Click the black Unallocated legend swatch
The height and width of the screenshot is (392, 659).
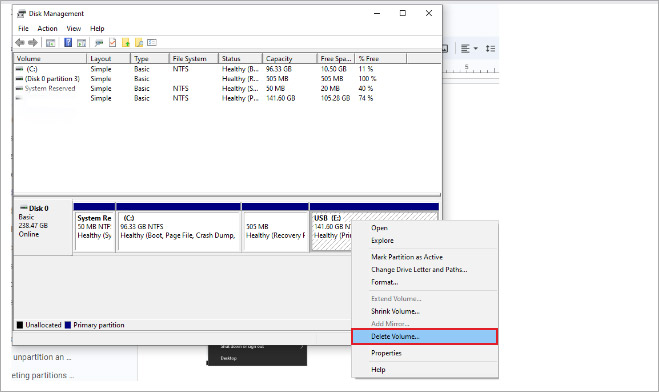pos(20,325)
